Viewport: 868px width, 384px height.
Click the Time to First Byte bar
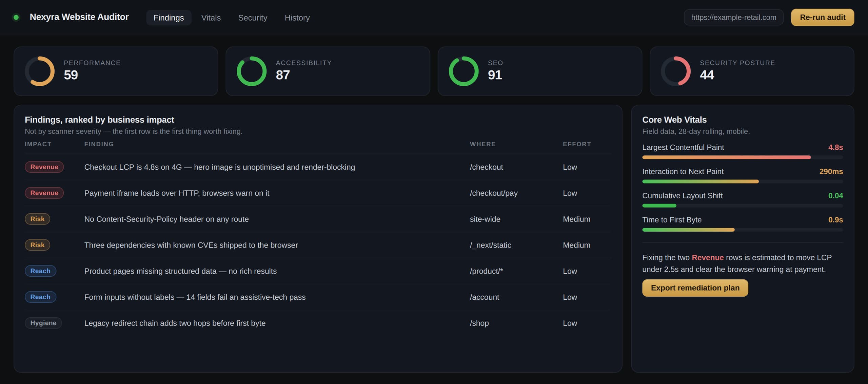(x=742, y=230)
